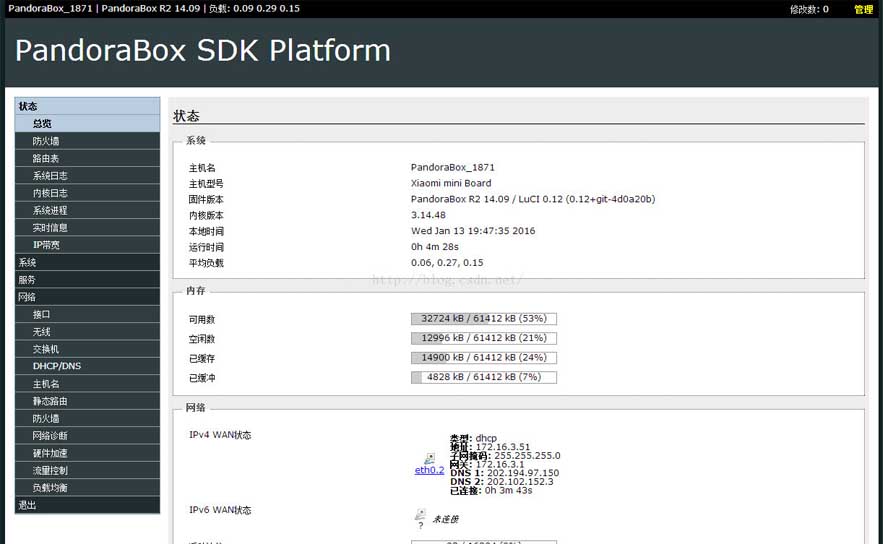The width and height of the screenshot is (883, 544).
Task: Click hostname value PandoraBox_1871 in 系统 table
Action: [x=453, y=167]
